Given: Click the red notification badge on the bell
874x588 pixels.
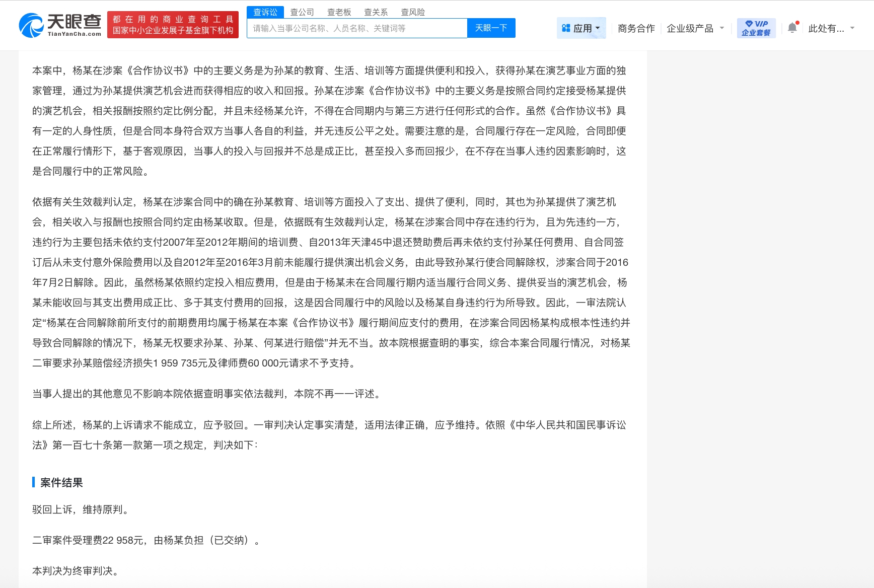Looking at the screenshot, I should pyautogui.click(x=797, y=22).
